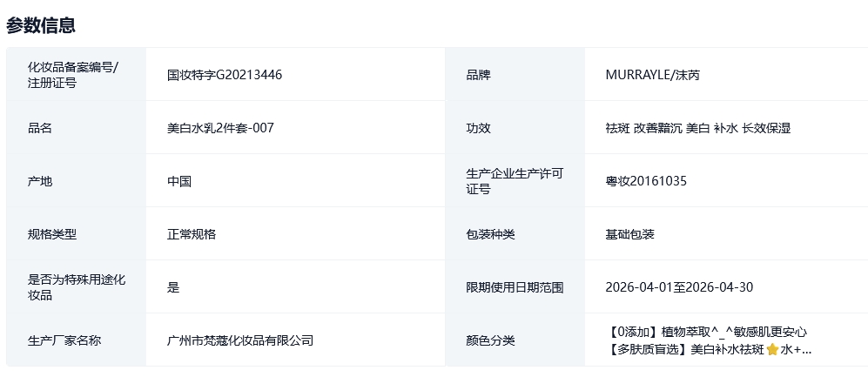Click the 是 special-use cosmetics value
This screenshot has height=377, width=868.
173,287
